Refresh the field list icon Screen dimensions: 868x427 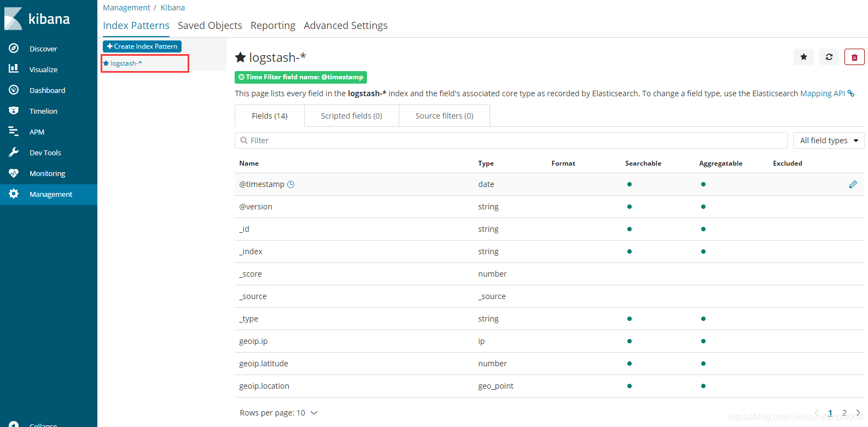point(829,57)
